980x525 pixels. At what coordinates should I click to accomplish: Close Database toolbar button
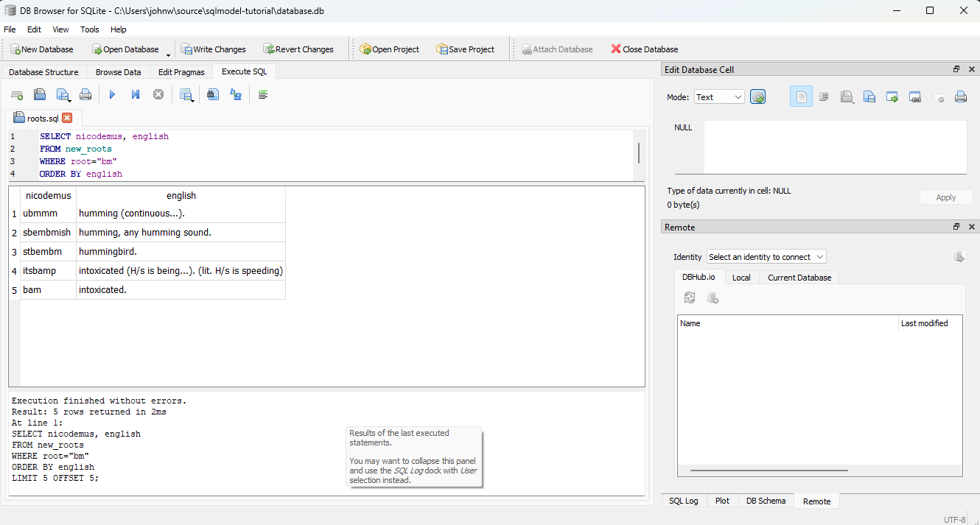pyautogui.click(x=645, y=49)
